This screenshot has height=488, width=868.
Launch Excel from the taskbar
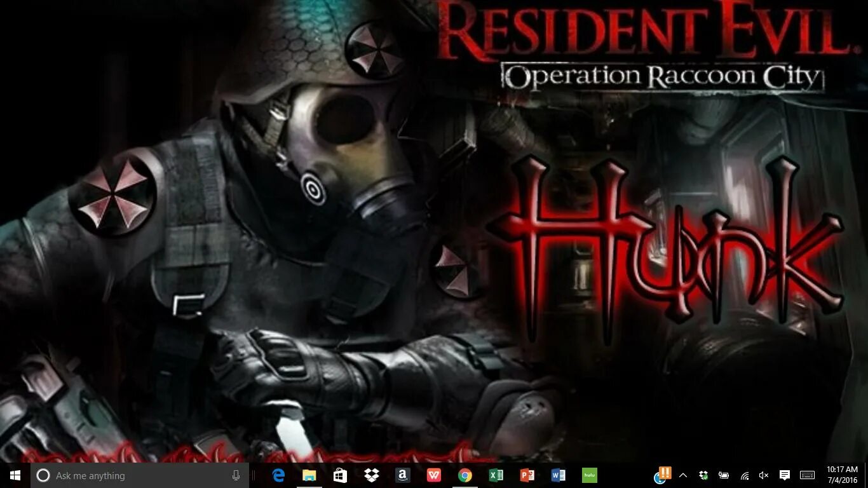tap(496, 475)
